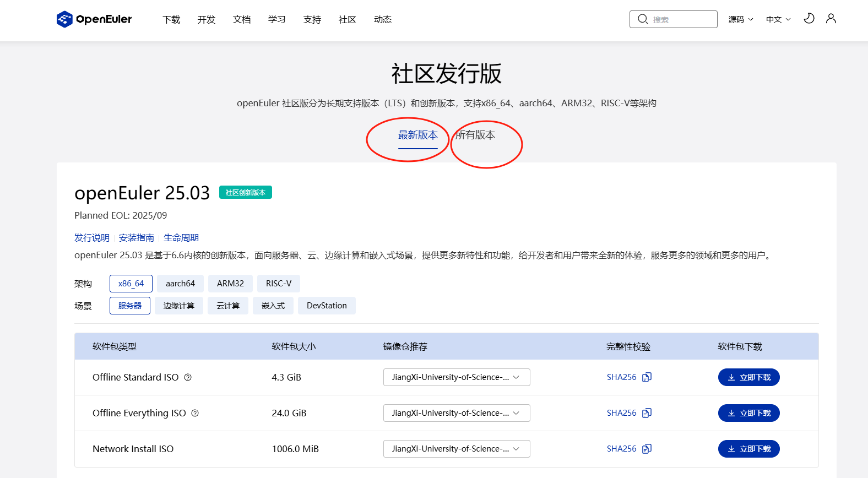
Task: Click the 软件包类型 column header
Action: pyautogui.click(x=115, y=347)
